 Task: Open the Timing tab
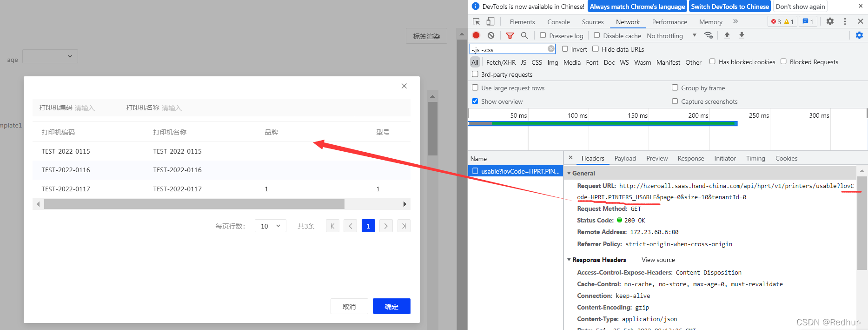tap(755, 158)
